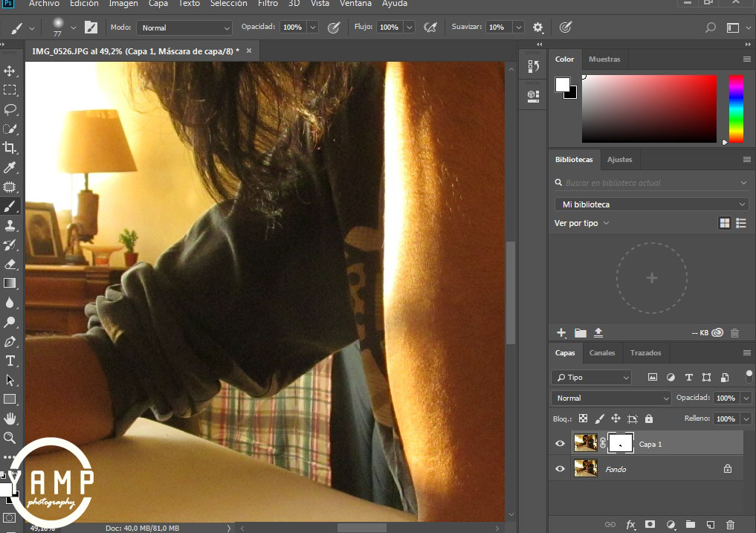756x533 pixels.
Task: Switch to the Trazados tab
Action: point(645,353)
